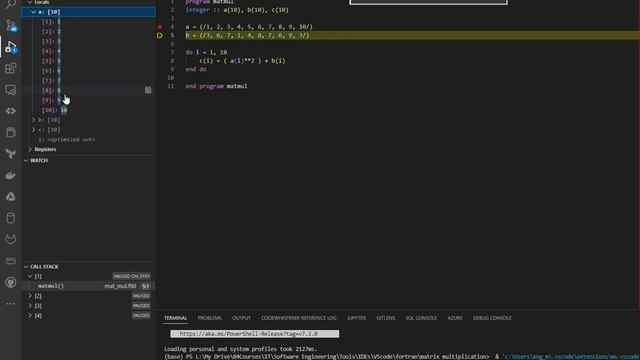This screenshot has height=360, width=640.
Task: Switch to the OUTPUT tab
Action: point(242,318)
